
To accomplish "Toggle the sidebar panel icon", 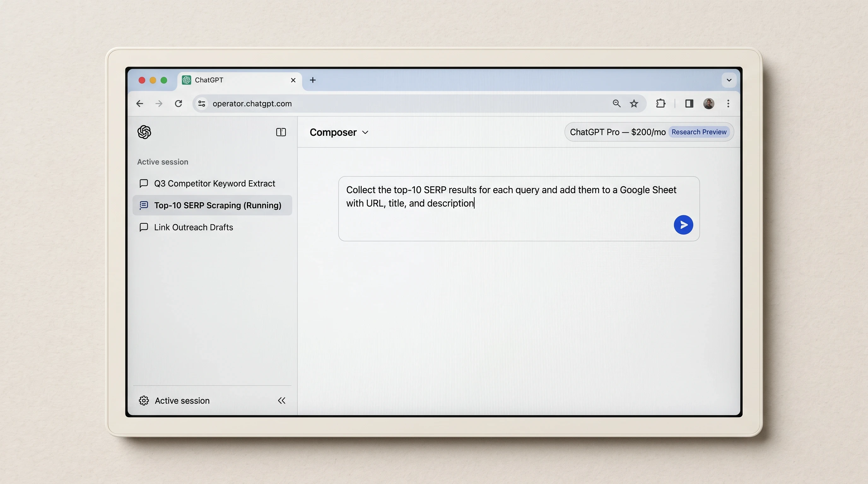I will coord(281,132).
